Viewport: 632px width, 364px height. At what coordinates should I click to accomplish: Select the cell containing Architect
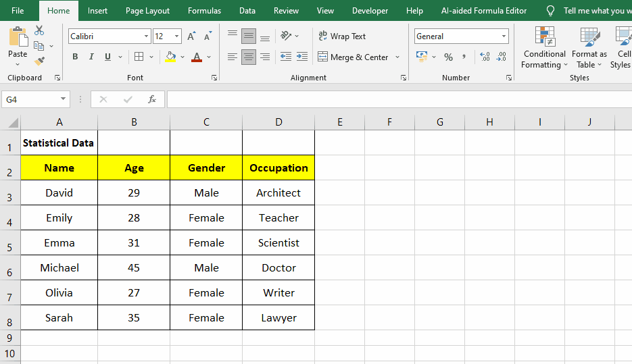[278, 193]
